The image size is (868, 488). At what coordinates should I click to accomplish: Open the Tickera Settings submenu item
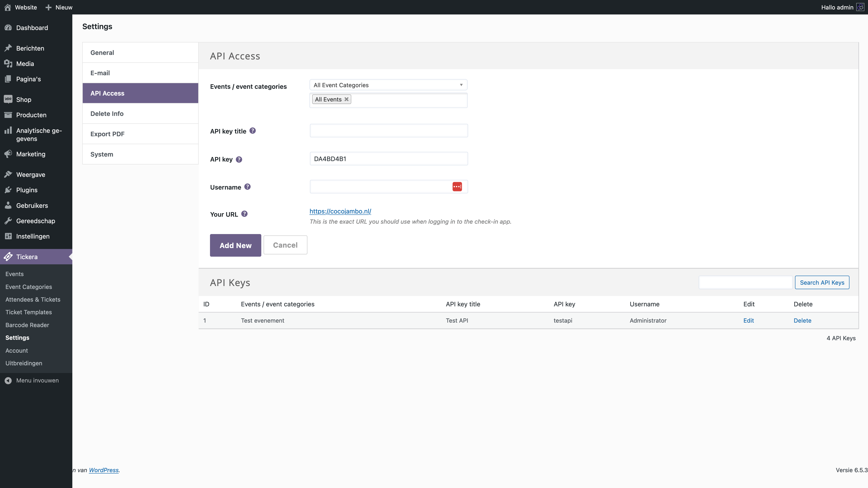coord(17,338)
